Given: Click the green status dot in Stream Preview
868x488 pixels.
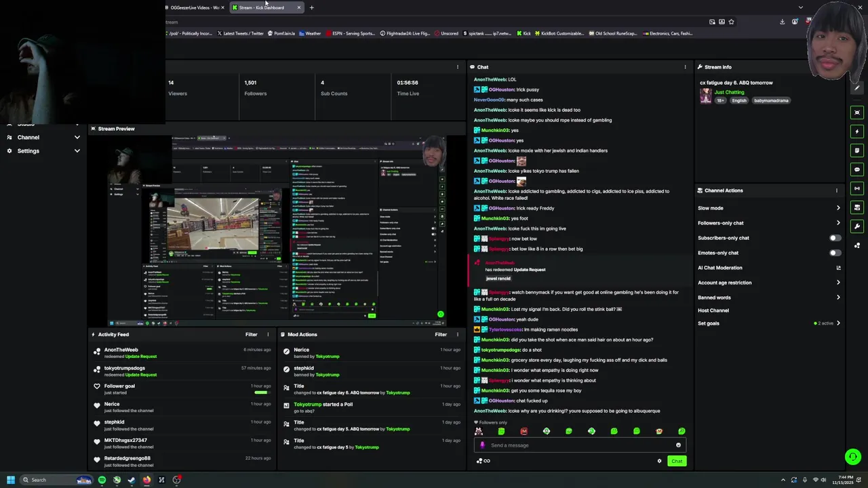Looking at the screenshot, I should point(440,314).
